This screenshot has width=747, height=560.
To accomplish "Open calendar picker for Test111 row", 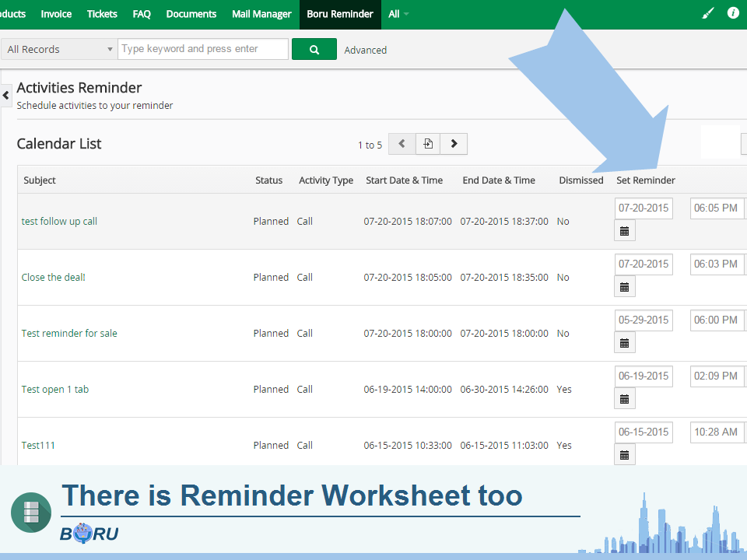I will click(624, 455).
